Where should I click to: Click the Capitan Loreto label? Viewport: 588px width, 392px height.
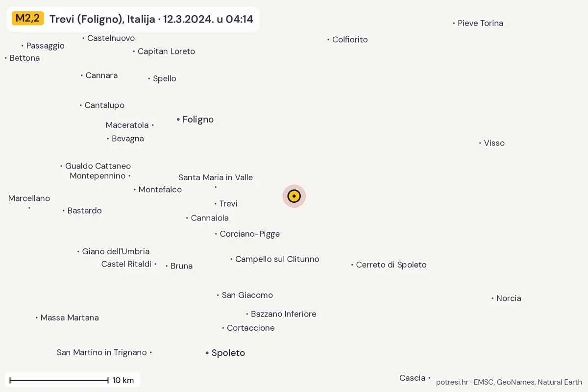[x=166, y=51]
